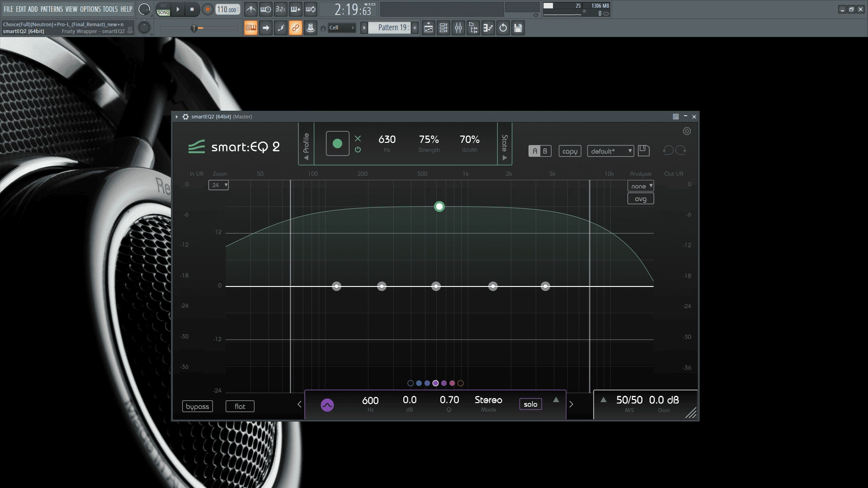Expand the smartEQ2 window options arrow
This screenshot has height=488, width=868.
coord(177,117)
